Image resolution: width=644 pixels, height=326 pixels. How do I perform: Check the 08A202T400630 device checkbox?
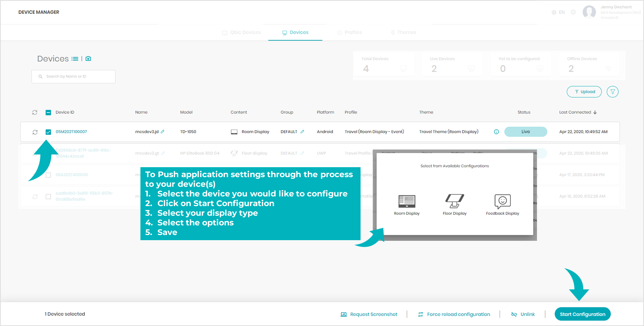(48, 175)
